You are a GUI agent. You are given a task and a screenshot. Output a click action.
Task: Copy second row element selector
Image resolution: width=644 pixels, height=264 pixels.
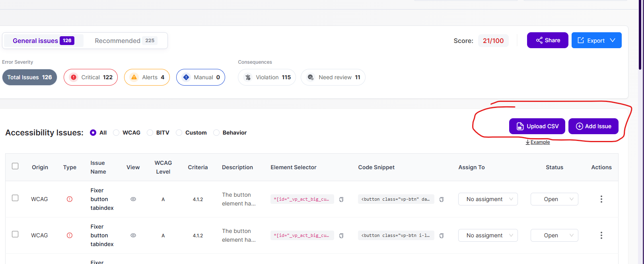[341, 236]
